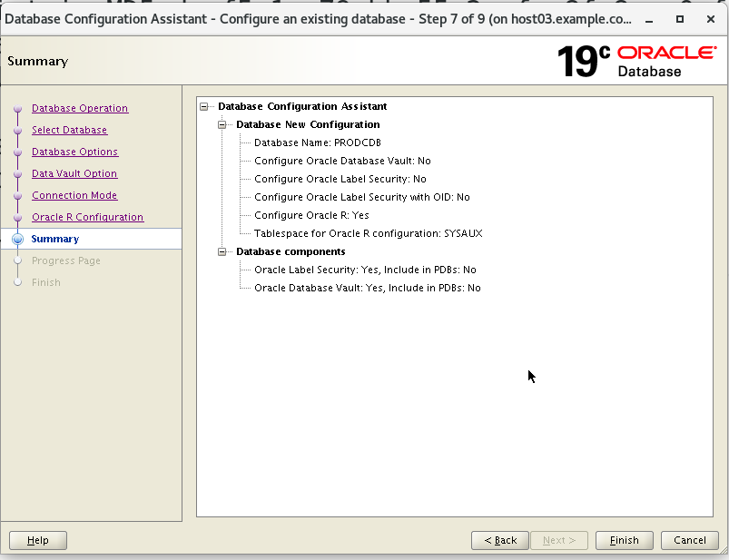729x560 pixels.
Task: Select the Database New Configuration heading
Action: (x=308, y=124)
